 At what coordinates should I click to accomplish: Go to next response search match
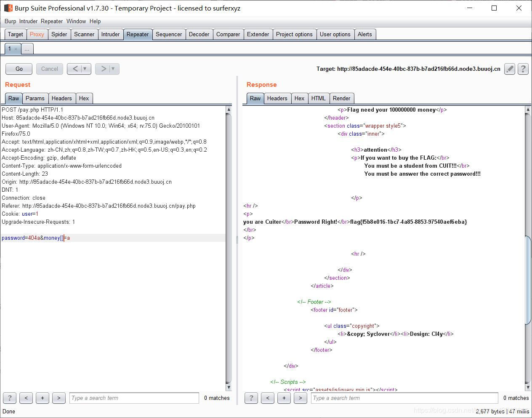click(x=301, y=398)
